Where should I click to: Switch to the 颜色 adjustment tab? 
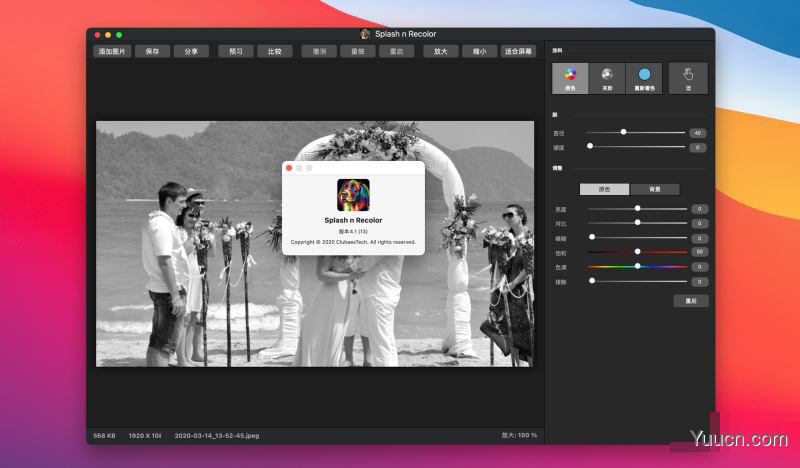(x=605, y=189)
